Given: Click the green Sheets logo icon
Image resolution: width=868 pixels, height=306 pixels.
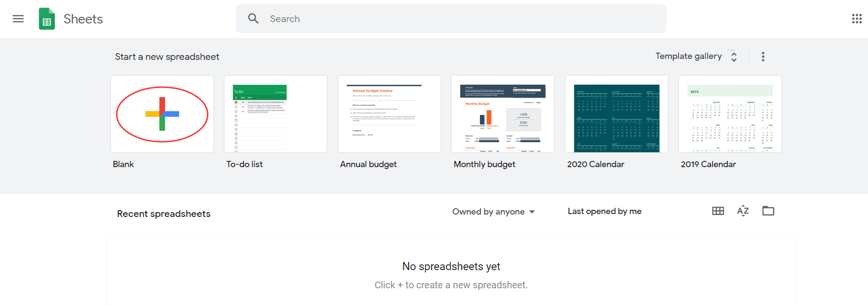Looking at the screenshot, I should (x=47, y=19).
